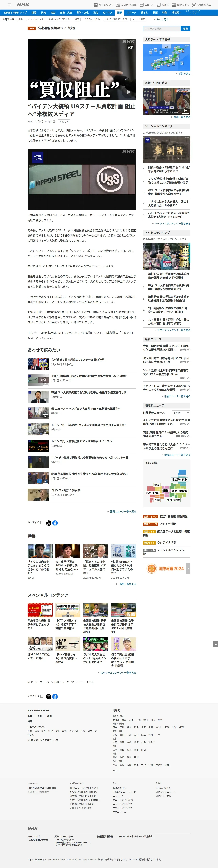The height and width of the screenshot is (868, 218).
Task: Select 近畿 on region map
Action: click(x=165, y=491)
